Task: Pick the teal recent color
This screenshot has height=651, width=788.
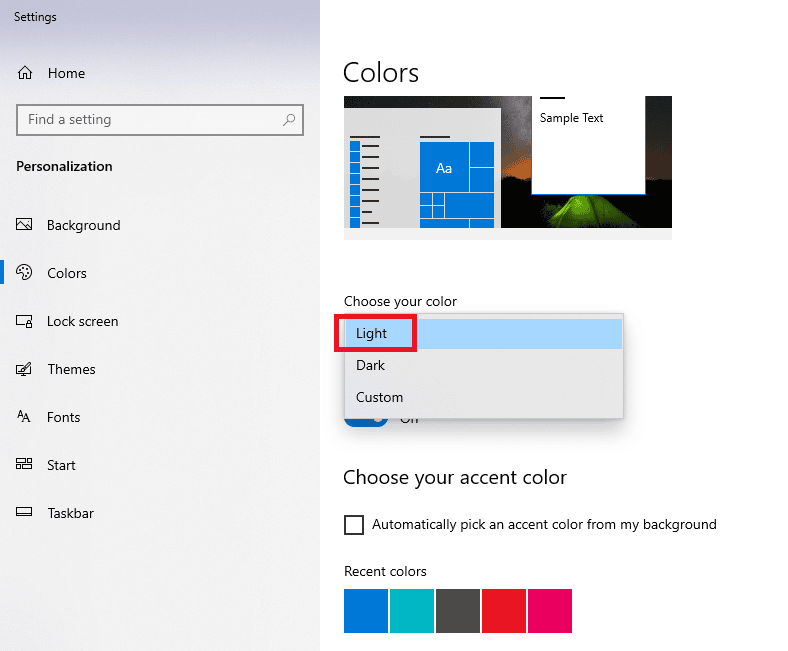Action: pos(412,611)
